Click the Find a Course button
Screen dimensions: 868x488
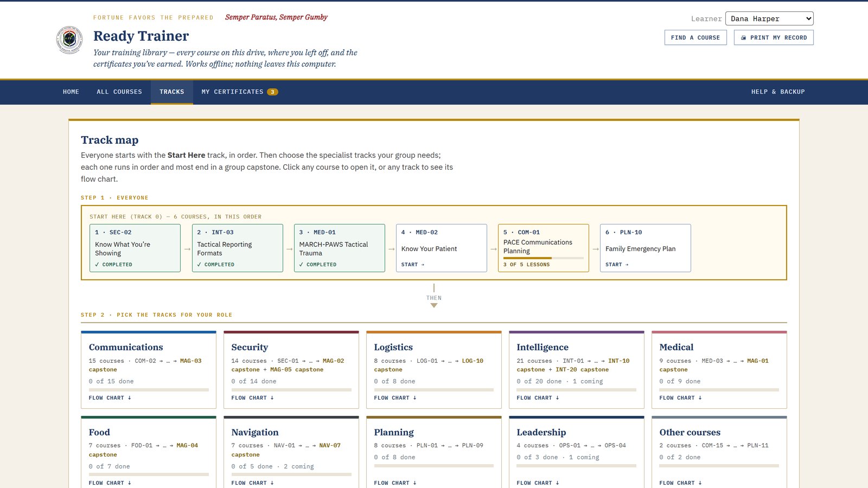(x=695, y=37)
